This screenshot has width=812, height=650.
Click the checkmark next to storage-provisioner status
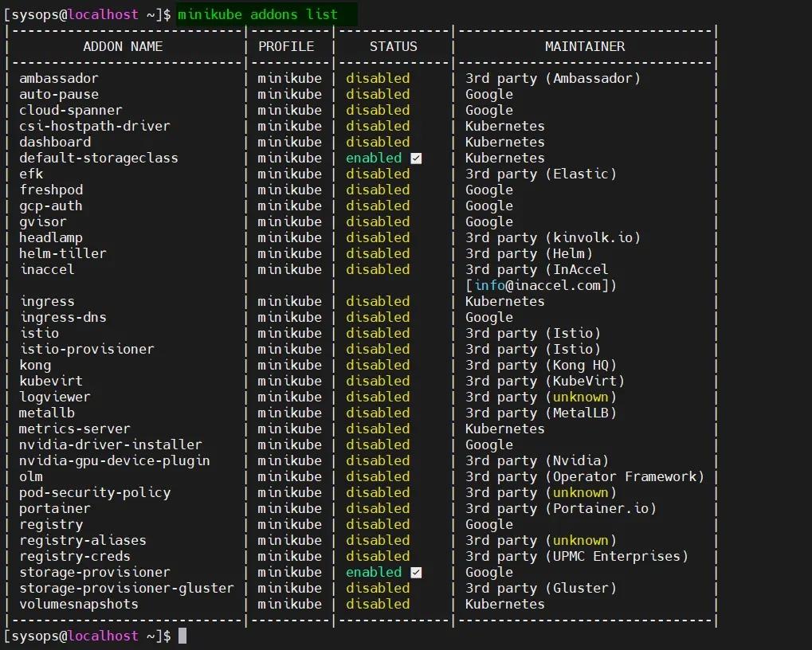point(415,572)
